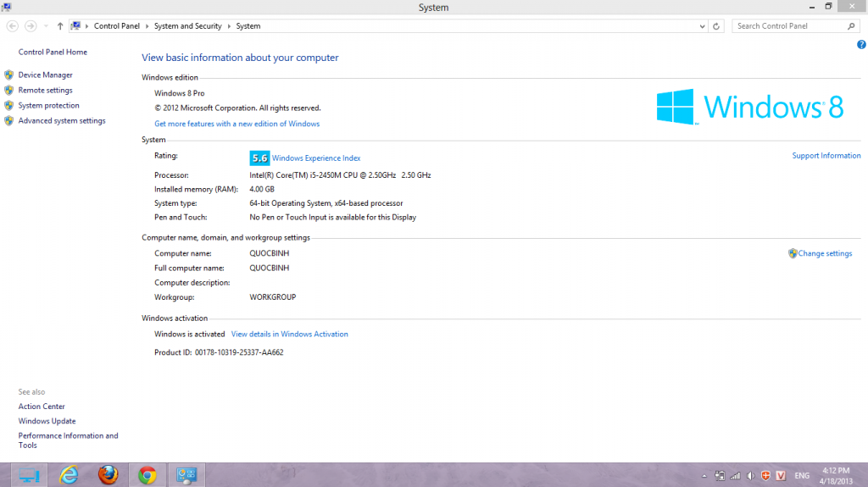Click the red V tray icon
This screenshot has height=487, width=868.
781,476
